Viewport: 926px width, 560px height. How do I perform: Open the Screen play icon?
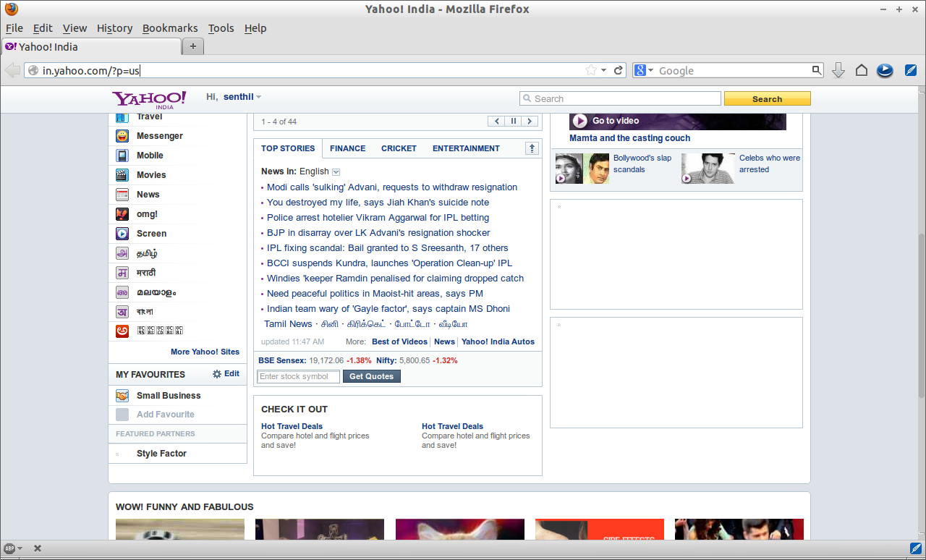coord(123,234)
